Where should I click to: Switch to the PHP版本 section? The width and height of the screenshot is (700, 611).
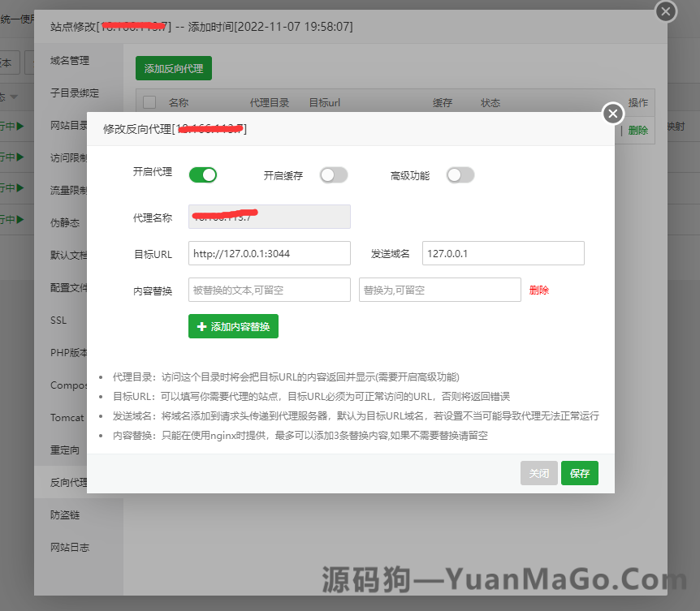pos(67,352)
